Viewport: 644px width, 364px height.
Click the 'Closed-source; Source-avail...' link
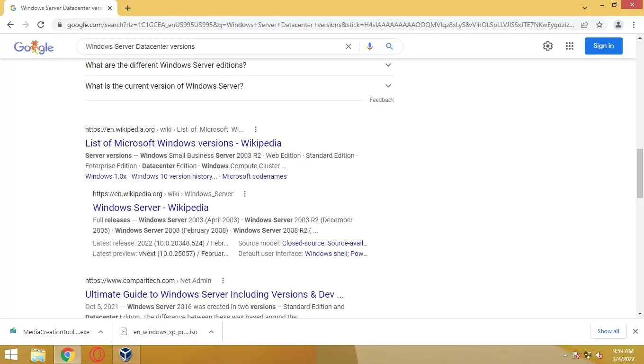pos(325,243)
